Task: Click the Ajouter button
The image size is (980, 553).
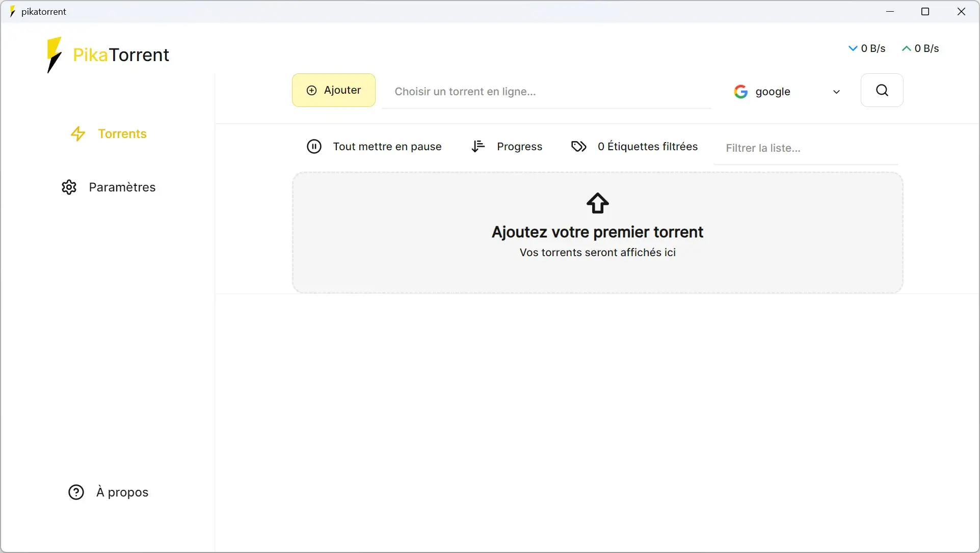Action: tap(334, 90)
